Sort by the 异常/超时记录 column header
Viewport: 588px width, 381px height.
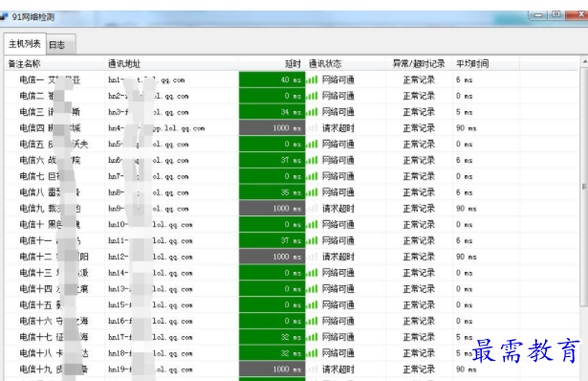click(x=419, y=64)
